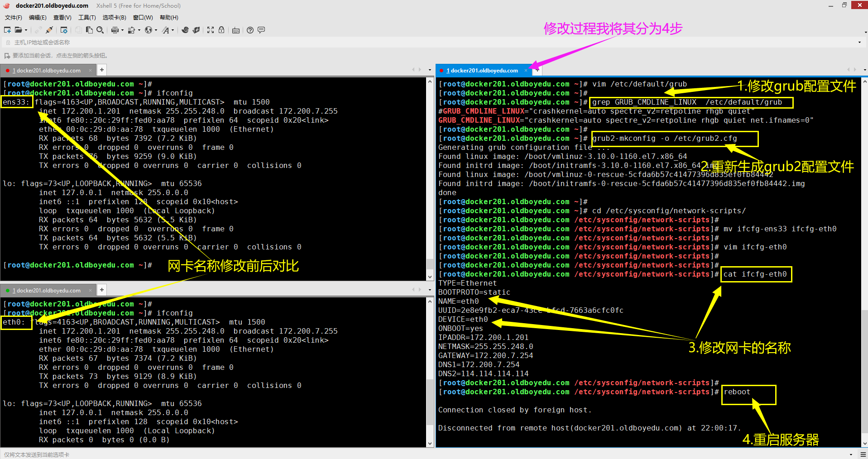Click the orange Reconnect plug icon

pyautogui.click(x=49, y=30)
